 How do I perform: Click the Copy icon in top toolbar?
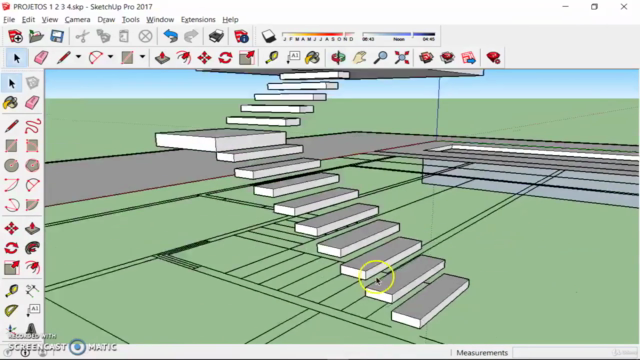tap(103, 36)
